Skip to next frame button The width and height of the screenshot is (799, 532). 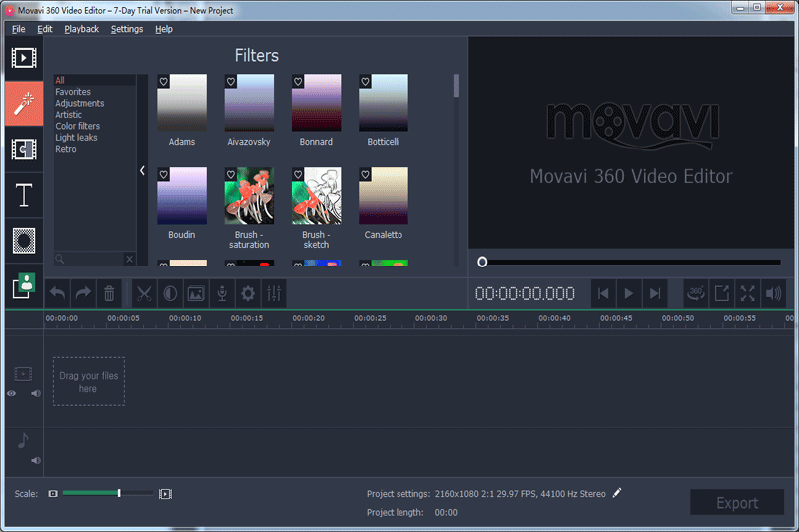coord(655,293)
